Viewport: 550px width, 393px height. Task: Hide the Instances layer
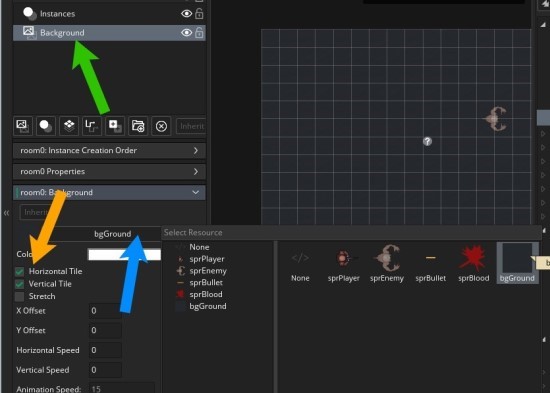tap(186, 14)
